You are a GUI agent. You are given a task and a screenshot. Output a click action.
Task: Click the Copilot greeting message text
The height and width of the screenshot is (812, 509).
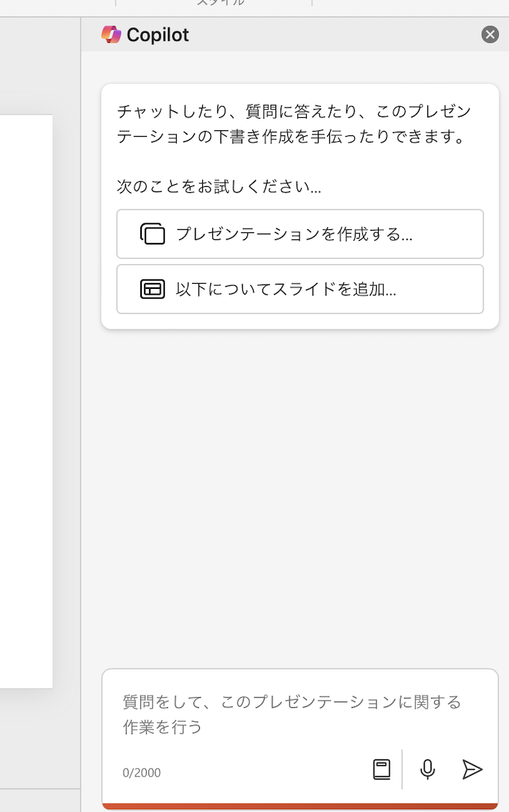coord(294,124)
